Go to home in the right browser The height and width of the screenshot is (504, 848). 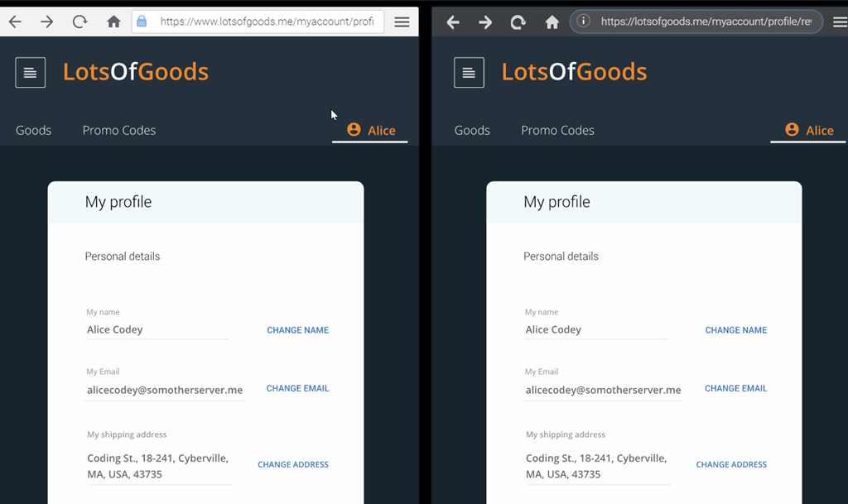[552, 22]
